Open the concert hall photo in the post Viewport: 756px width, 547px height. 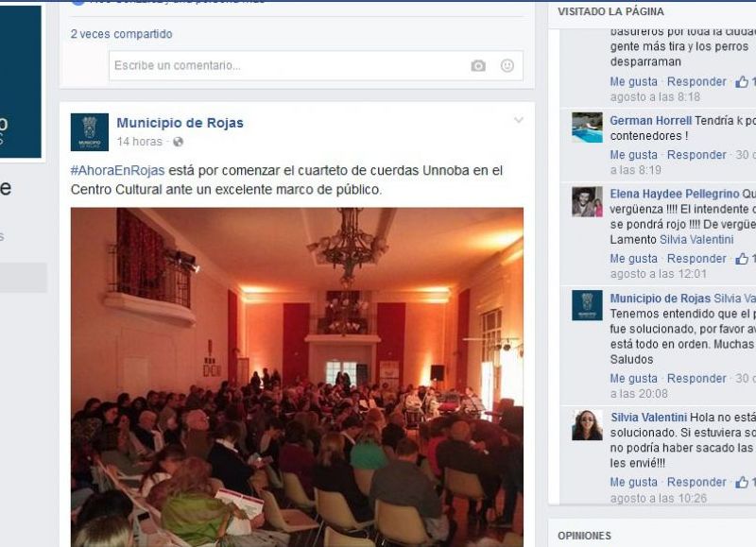pos(297,377)
